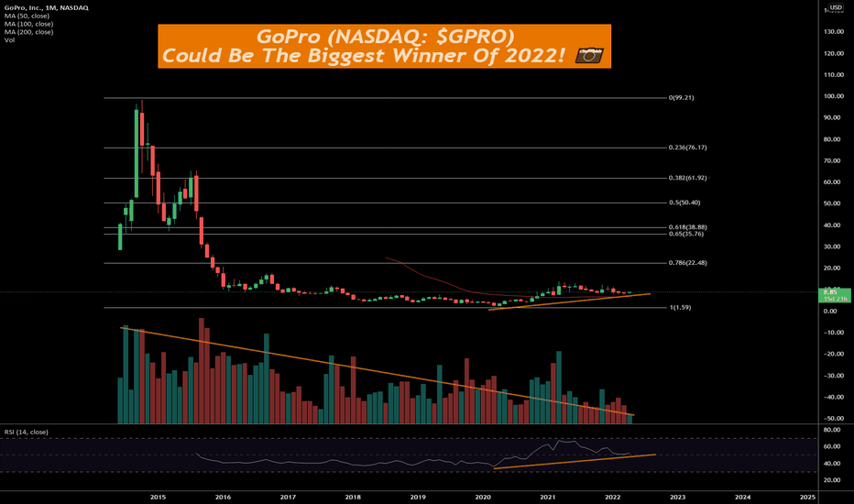Viewport: 854px width, 504px height.
Task: Click the 90.00 price axis label
Action: point(834,117)
